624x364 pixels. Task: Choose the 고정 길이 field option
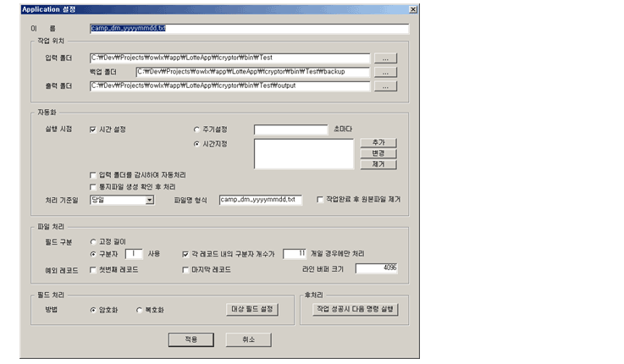94,241
